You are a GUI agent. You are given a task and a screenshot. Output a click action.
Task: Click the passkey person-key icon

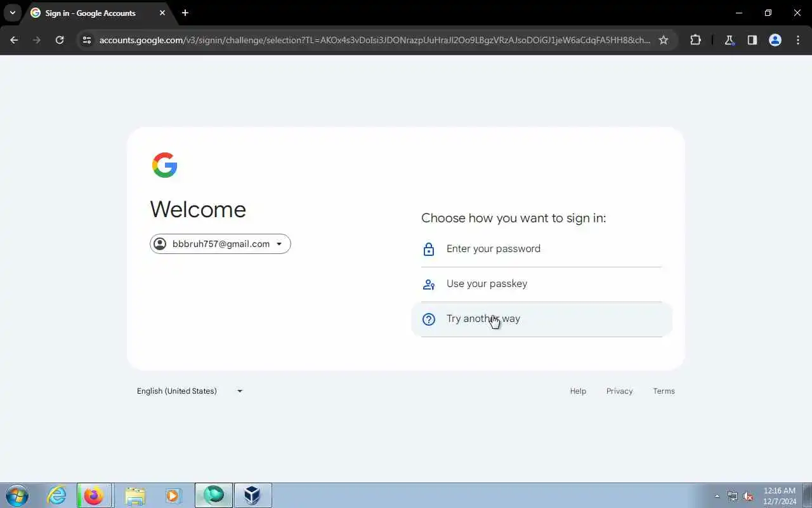pyautogui.click(x=429, y=284)
